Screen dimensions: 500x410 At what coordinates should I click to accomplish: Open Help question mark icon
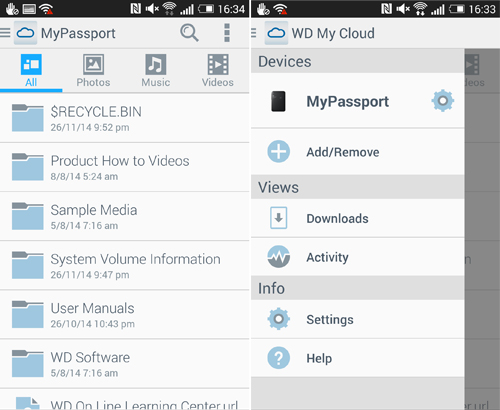(278, 358)
